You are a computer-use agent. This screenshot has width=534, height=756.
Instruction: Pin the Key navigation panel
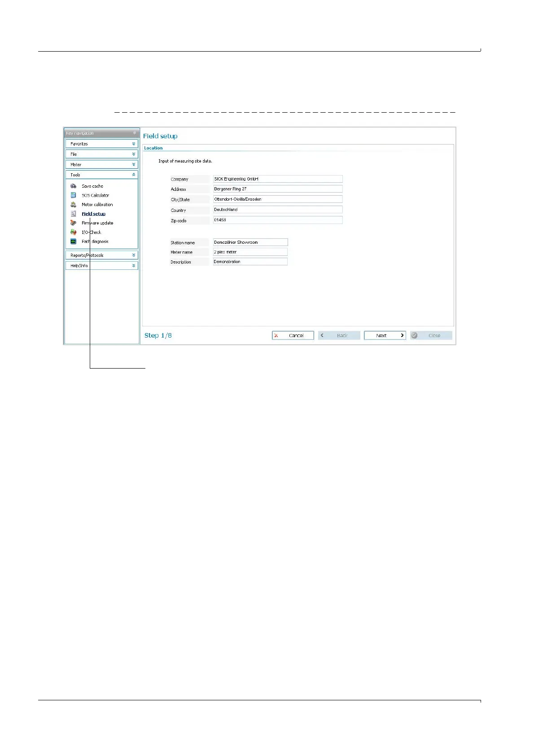134,133
